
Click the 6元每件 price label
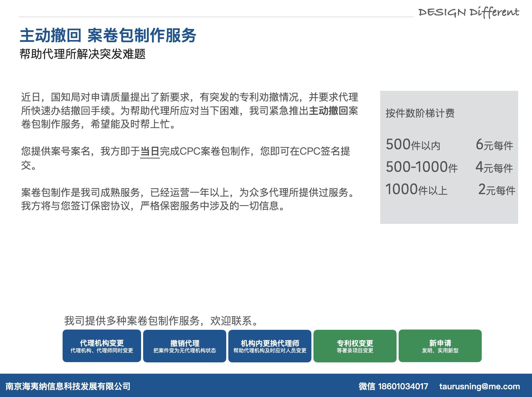tap(494, 145)
